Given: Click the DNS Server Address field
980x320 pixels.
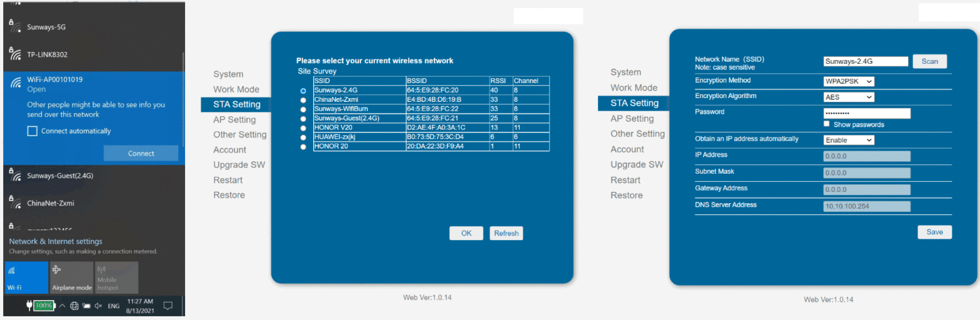Looking at the screenshot, I should pyautogui.click(x=867, y=206).
